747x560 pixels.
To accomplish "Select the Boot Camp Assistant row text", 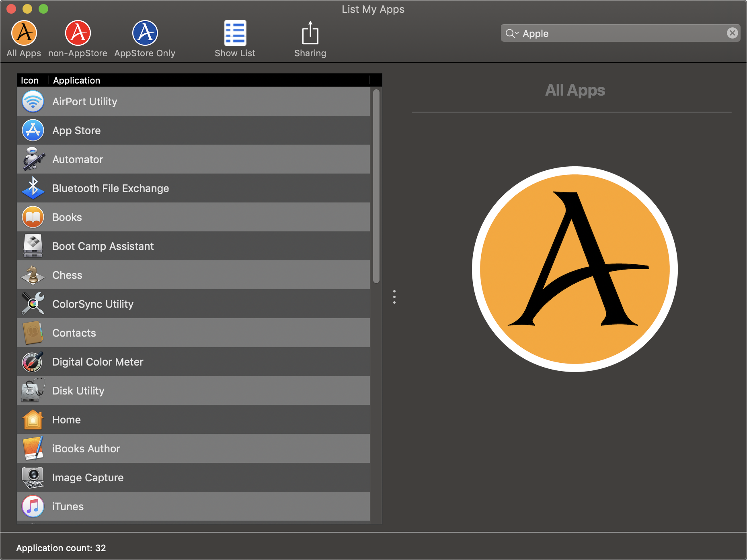I will 103,246.
